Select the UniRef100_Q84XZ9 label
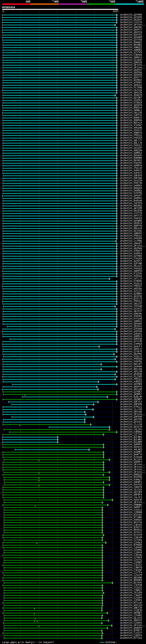The image size is (146, 644). pyautogui.click(x=131, y=93)
